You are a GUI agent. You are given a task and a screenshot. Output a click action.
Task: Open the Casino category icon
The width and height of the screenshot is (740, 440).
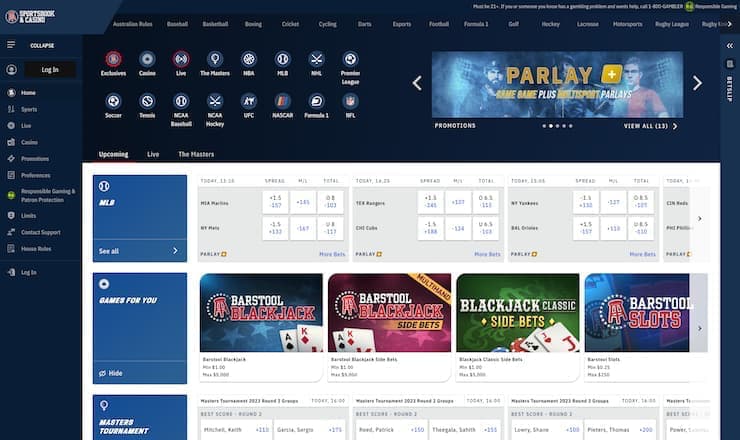coord(147,59)
